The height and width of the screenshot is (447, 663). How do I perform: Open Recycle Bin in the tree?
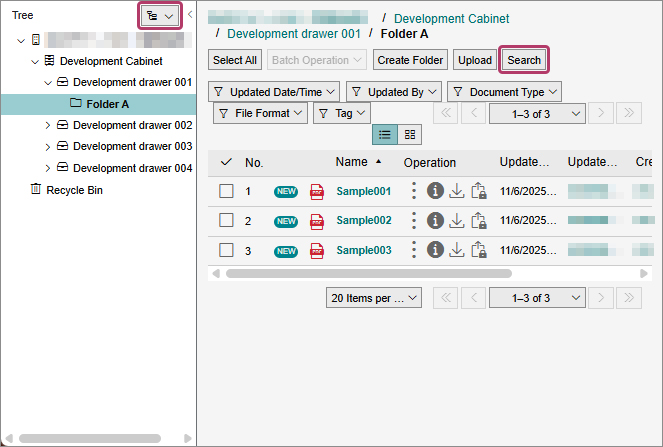pyautogui.click(x=74, y=189)
